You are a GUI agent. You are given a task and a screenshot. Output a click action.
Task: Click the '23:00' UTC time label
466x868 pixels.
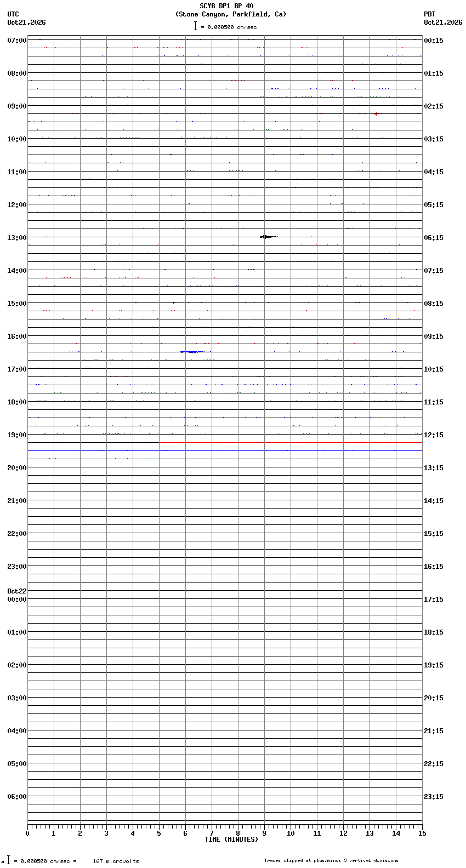coord(17,567)
